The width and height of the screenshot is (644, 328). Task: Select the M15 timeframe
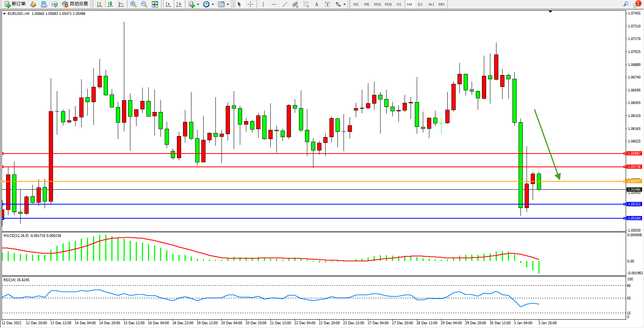(377, 5)
